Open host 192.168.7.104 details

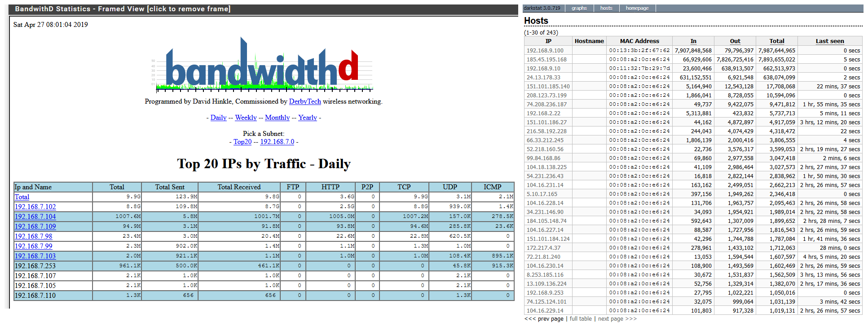(x=35, y=217)
